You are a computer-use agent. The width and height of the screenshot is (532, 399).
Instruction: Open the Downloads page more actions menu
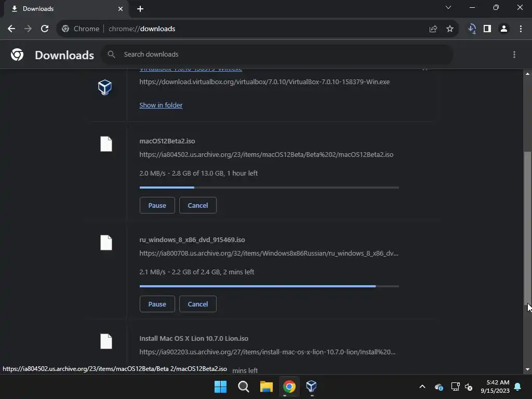[514, 55]
